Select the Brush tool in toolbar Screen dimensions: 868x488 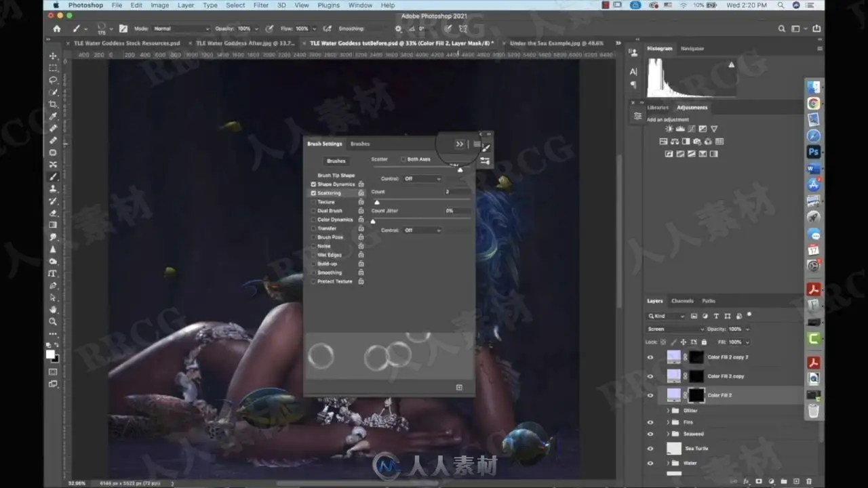(x=53, y=177)
